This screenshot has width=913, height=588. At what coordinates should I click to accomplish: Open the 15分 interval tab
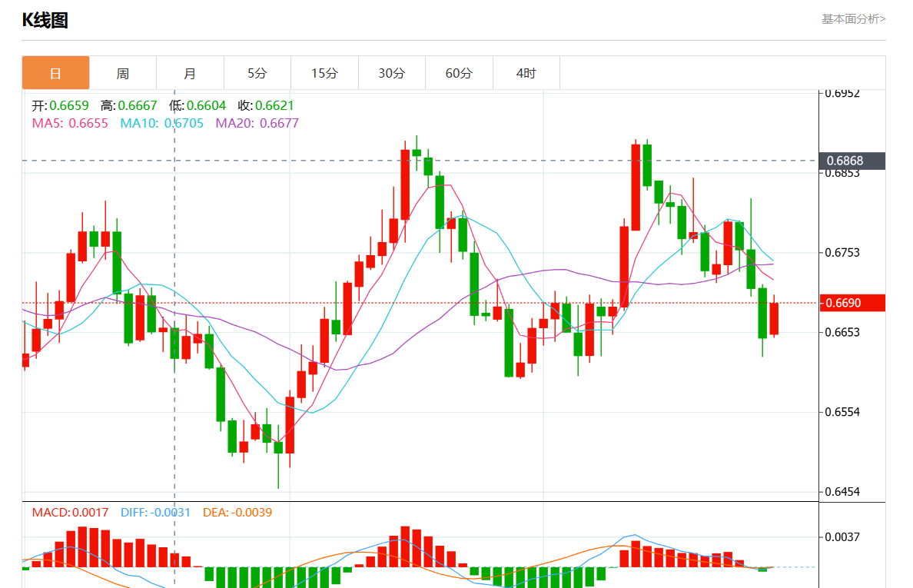click(x=324, y=73)
